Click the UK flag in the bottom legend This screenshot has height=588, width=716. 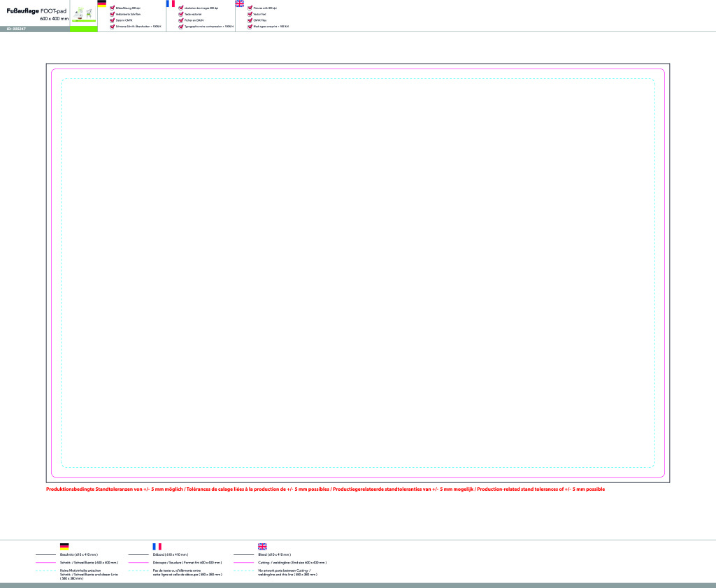click(262, 546)
